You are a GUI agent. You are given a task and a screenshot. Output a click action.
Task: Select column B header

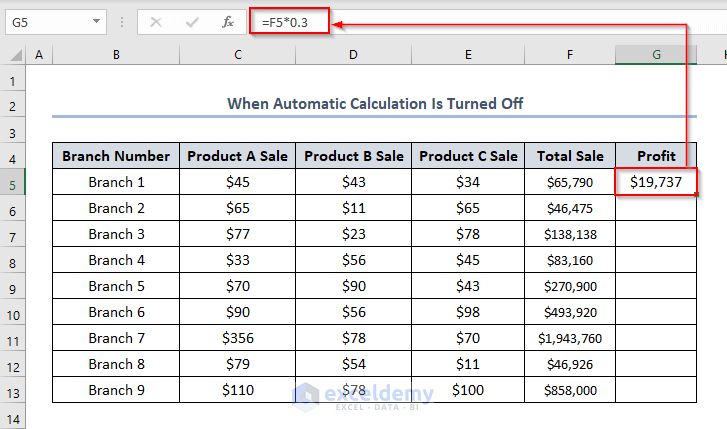(116, 55)
